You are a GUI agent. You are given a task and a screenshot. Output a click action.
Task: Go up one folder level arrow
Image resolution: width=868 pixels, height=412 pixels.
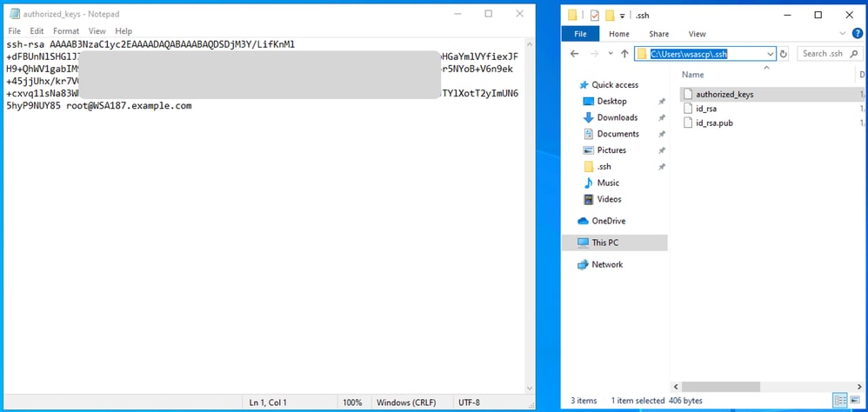click(x=624, y=54)
